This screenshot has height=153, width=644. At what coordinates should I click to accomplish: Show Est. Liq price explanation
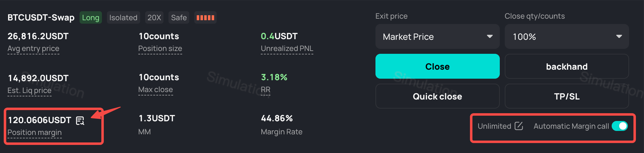point(29,90)
